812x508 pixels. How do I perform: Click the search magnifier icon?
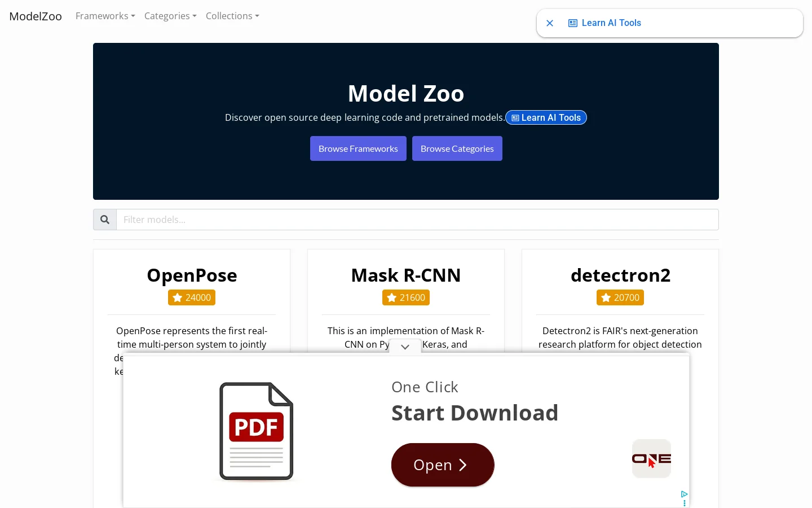105,220
